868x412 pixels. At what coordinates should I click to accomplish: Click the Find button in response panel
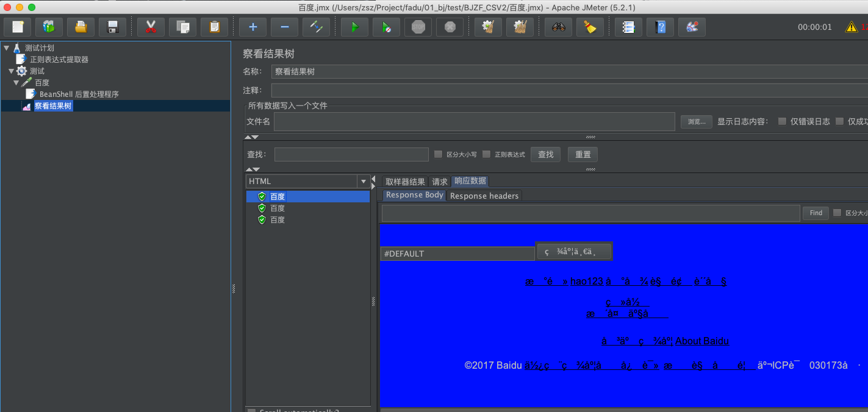pos(816,213)
